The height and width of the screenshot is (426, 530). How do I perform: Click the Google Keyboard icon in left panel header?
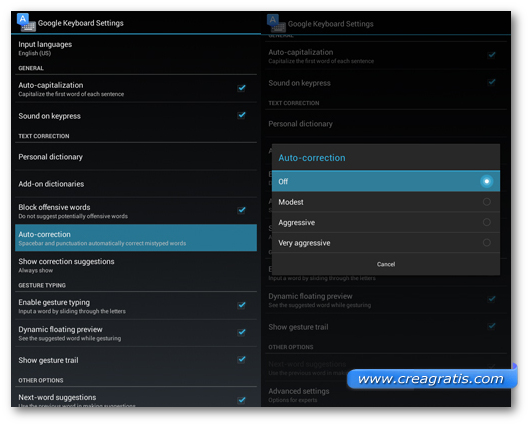pyautogui.click(x=26, y=23)
